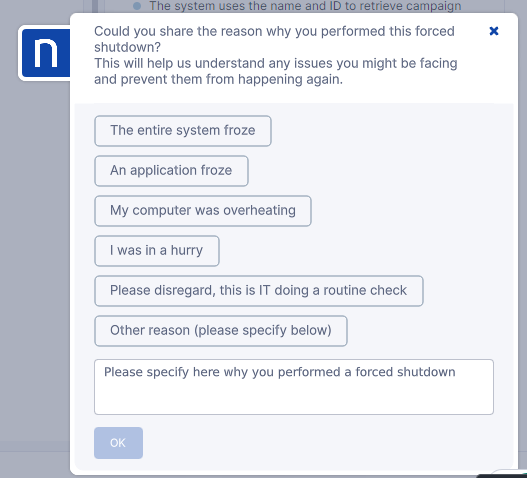
Task: Click the gray vertical bar beside the bullet list
Action: click(x=95, y=6)
